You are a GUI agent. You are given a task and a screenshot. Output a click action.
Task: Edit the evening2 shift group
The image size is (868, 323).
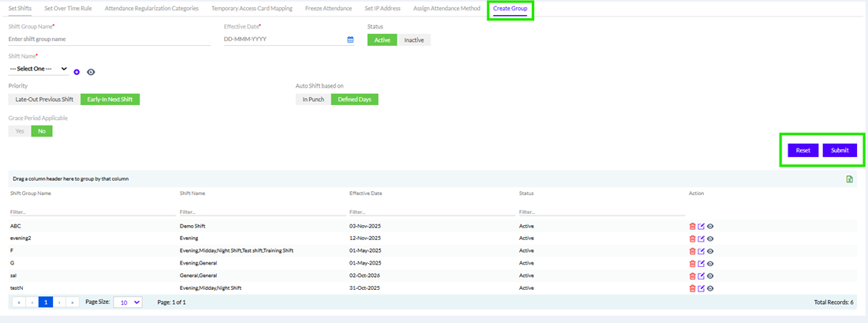tap(701, 238)
